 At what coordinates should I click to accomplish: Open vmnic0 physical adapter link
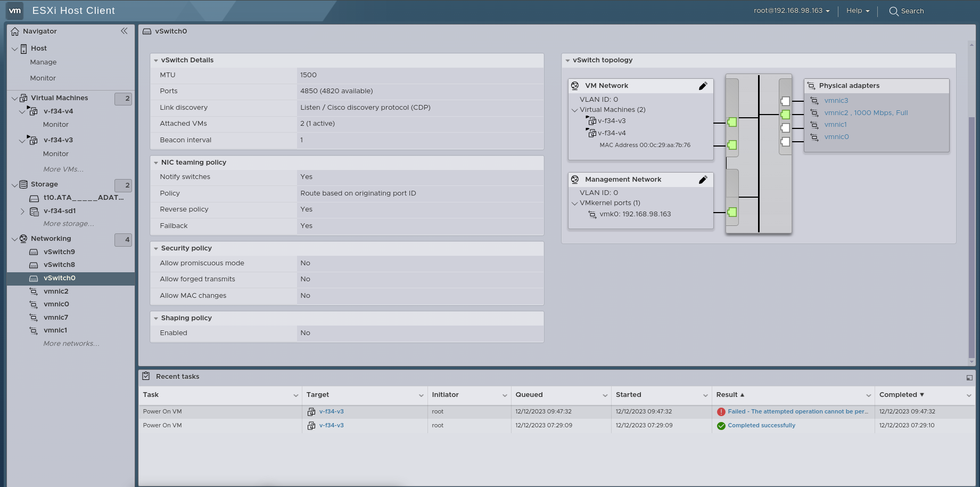(x=836, y=137)
